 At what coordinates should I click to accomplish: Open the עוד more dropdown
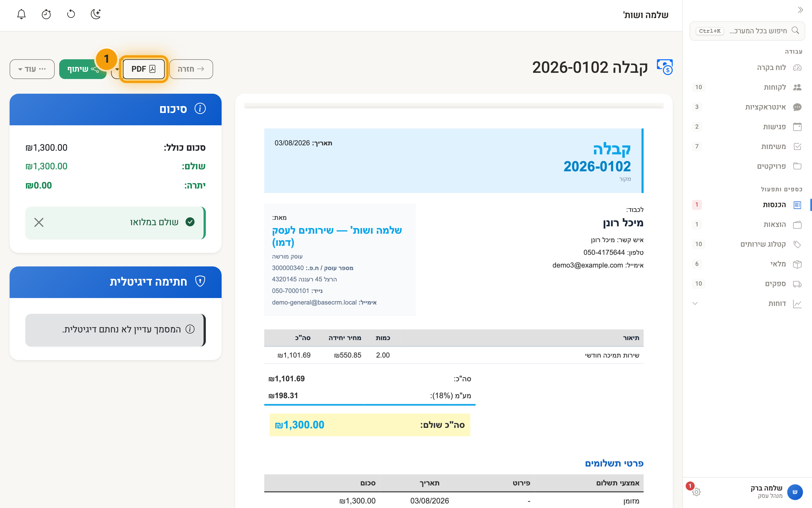pyautogui.click(x=32, y=69)
